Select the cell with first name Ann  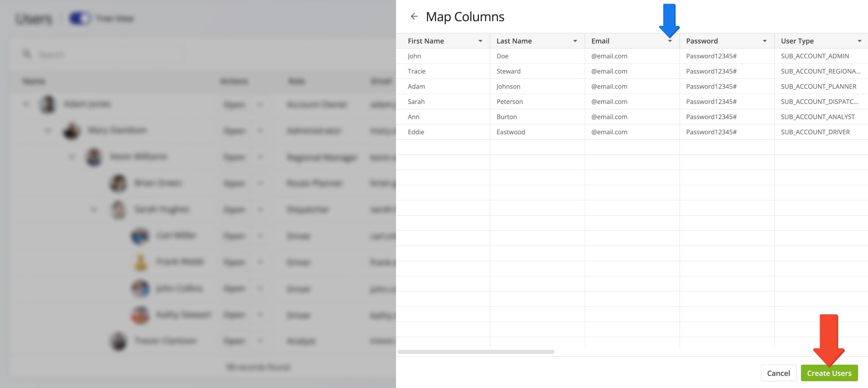pos(443,117)
